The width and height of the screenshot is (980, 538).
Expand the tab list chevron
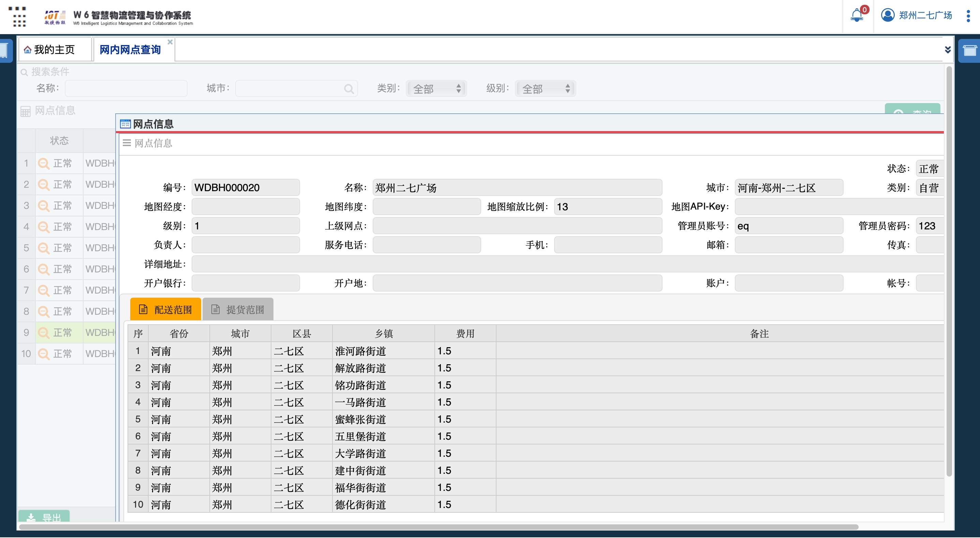point(948,50)
